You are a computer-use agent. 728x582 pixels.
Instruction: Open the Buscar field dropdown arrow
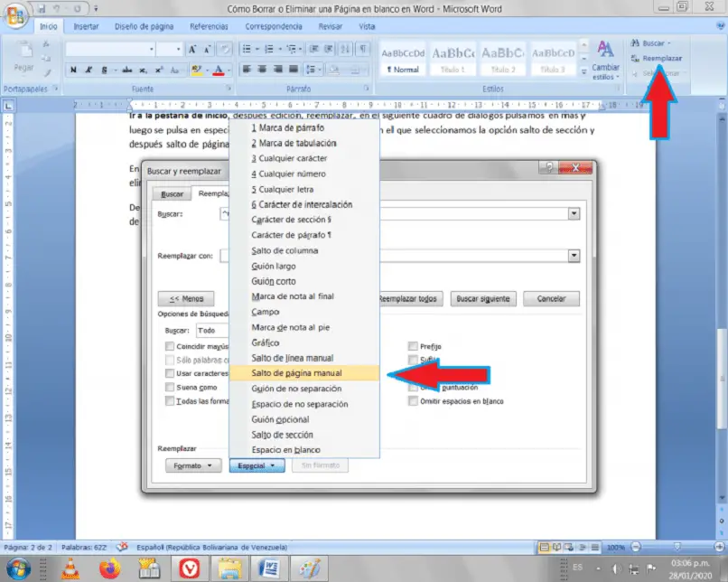coord(574,213)
